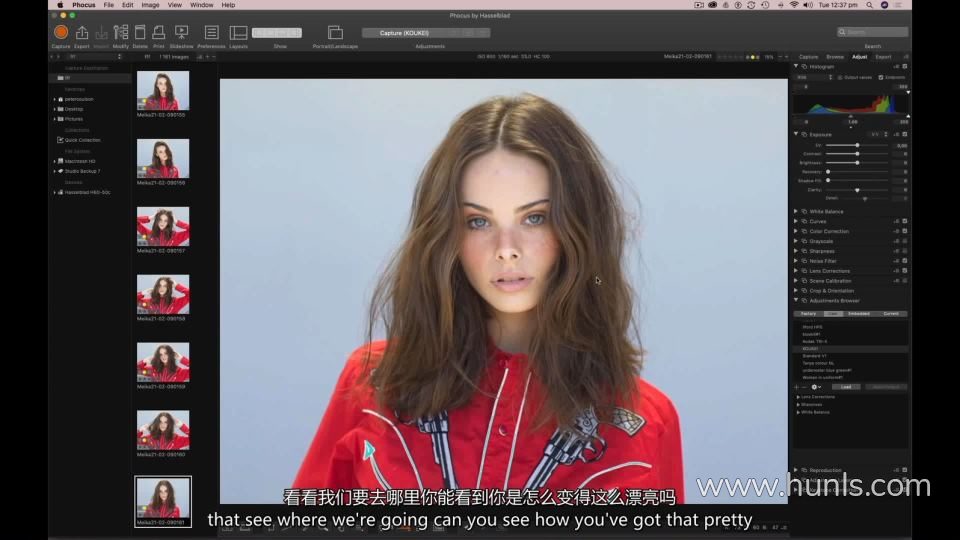
Task: Click the Load button in Adjustments Browser
Action: 846,387
